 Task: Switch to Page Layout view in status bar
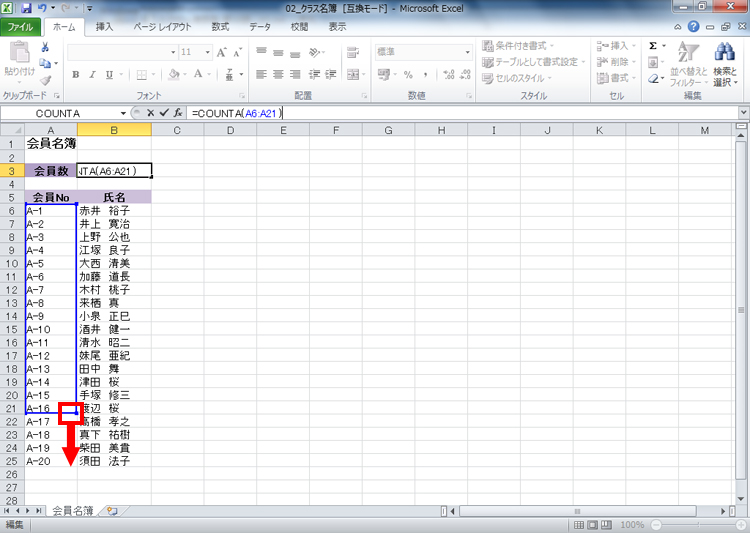(x=593, y=525)
